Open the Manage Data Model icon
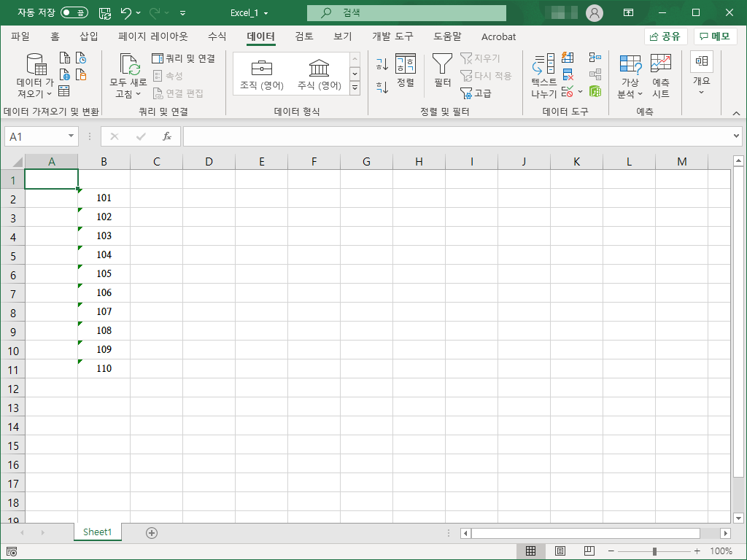Screen dimensions: 747x560 pyautogui.click(x=595, y=91)
